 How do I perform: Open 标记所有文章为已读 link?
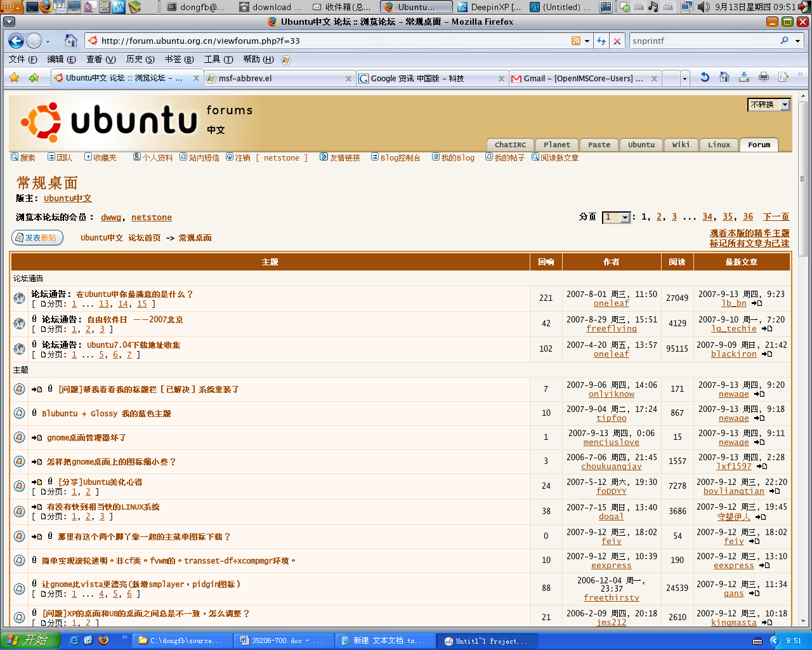(749, 243)
